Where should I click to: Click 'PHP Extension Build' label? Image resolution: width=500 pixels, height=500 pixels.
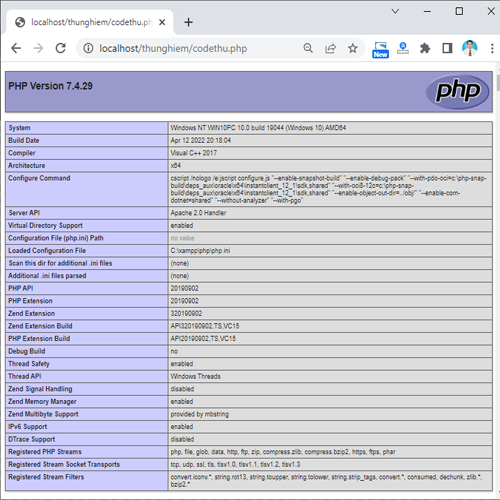(x=39, y=338)
